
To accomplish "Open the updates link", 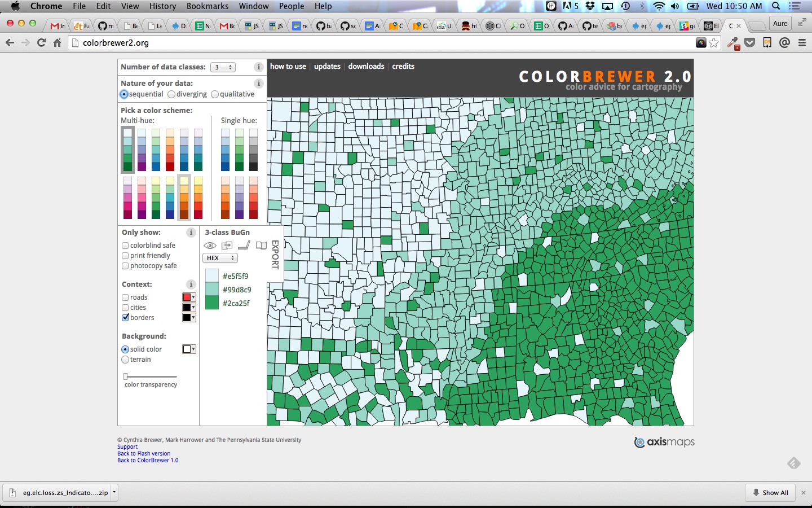I will [x=327, y=67].
